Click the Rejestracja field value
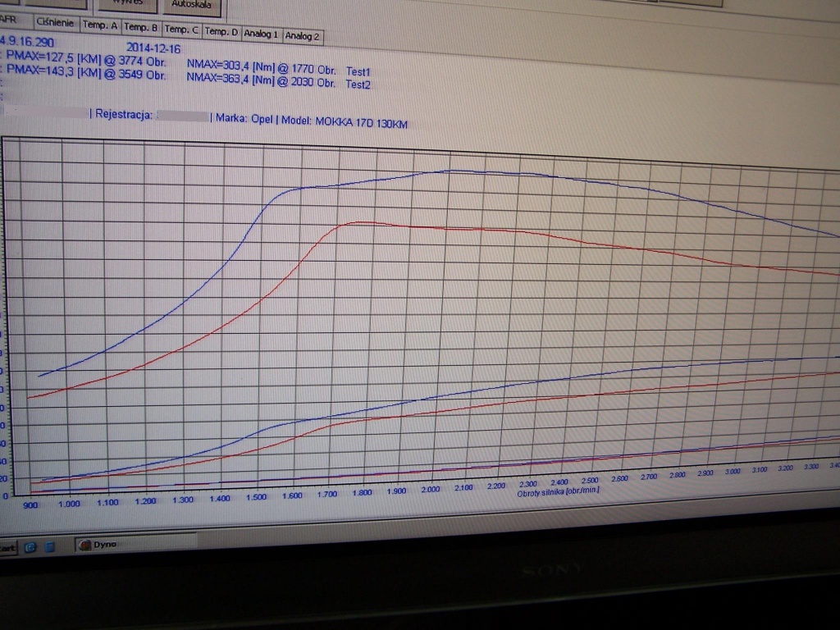Screen dimensions: 840x630 tap(182, 117)
